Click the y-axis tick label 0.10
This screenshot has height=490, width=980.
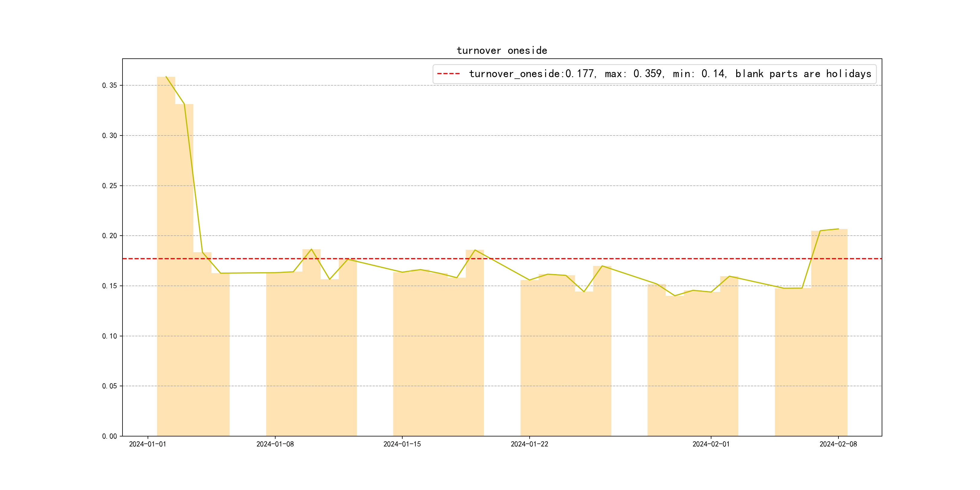tap(109, 336)
